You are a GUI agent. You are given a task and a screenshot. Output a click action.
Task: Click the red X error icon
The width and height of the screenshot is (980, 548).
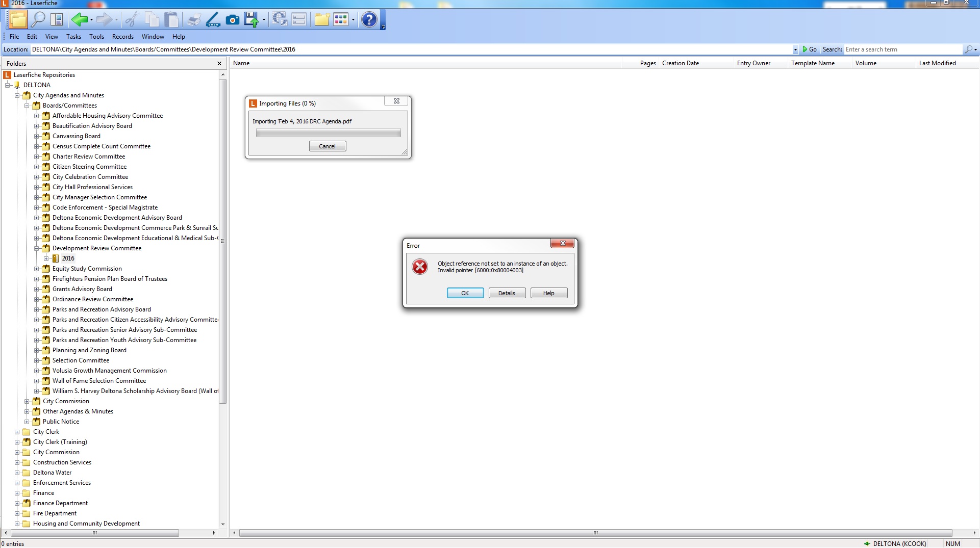point(420,267)
